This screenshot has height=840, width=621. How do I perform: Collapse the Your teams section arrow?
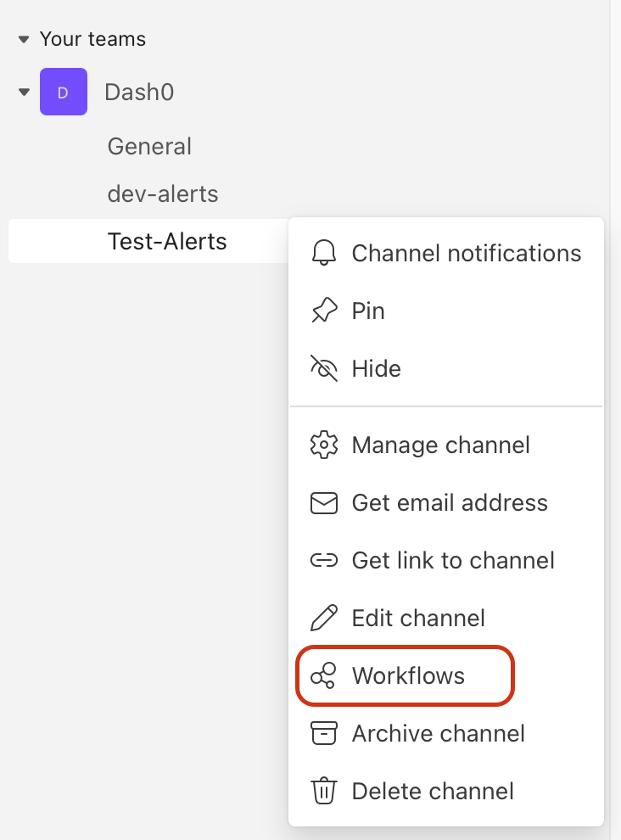(24, 40)
